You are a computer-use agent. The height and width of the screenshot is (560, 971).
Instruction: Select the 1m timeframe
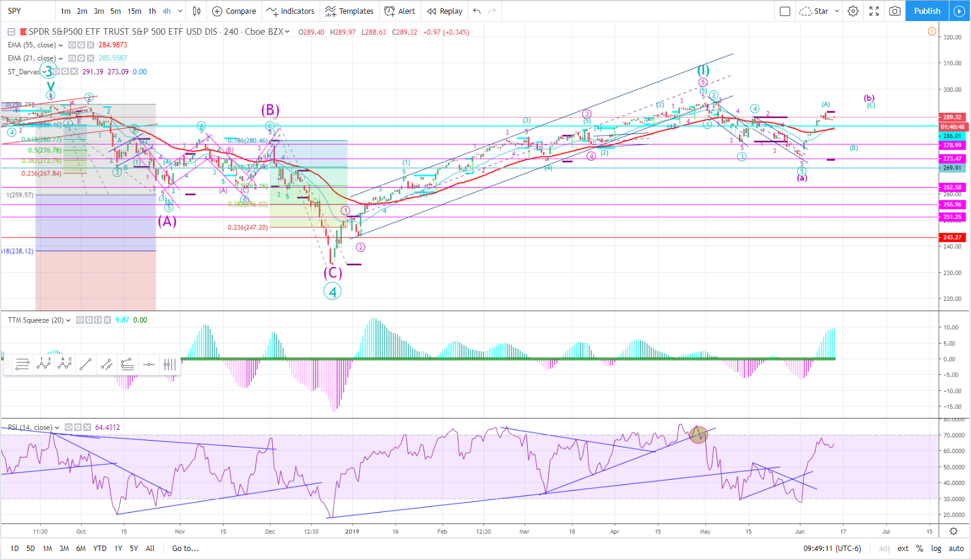tap(66, 11)
